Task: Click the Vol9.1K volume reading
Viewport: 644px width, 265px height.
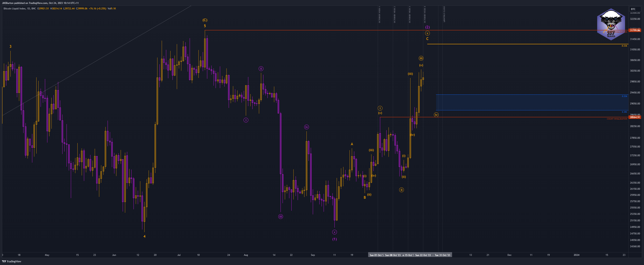Action: coord(112,9)
